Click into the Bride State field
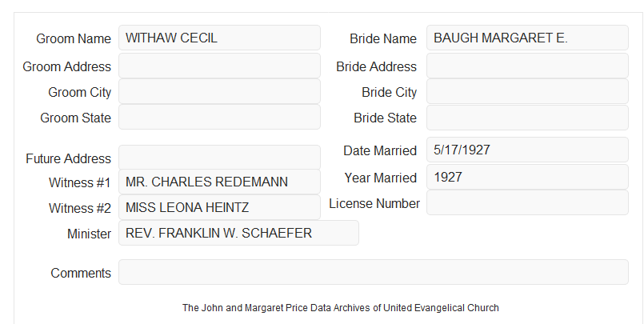 (x=527, y=118)
